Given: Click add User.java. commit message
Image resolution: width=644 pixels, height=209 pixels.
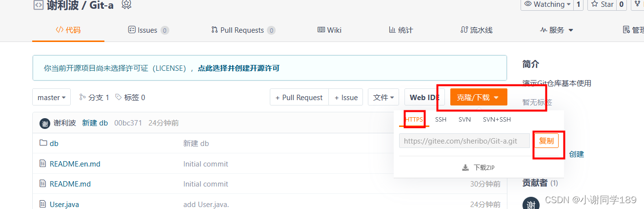Looking at the screenshot, I should tap(206, 204).
